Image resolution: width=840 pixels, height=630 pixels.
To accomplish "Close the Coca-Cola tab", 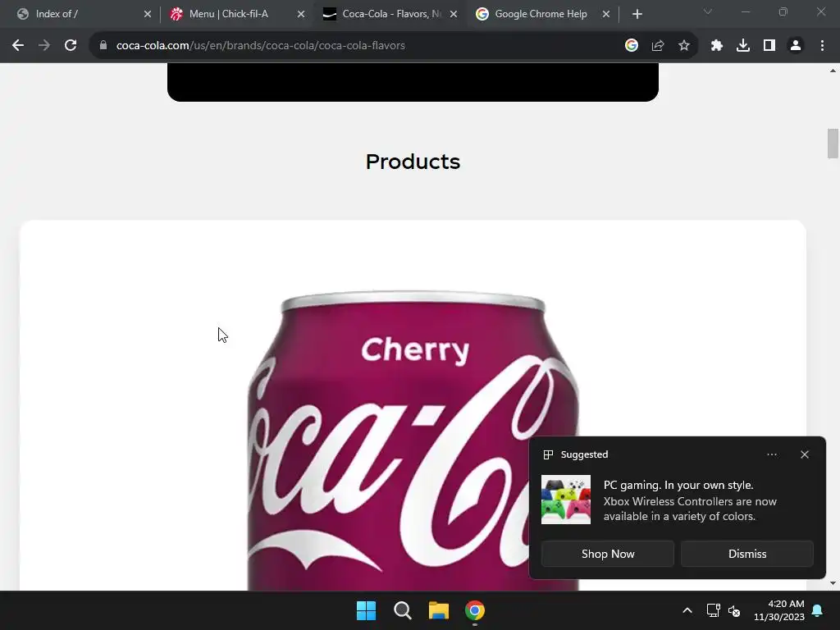I will [x=453, y=14].
